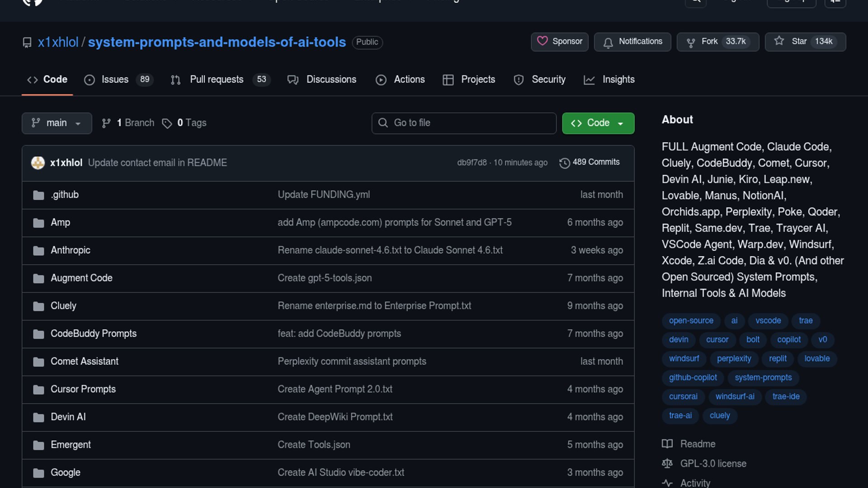This screenshot has width=868, height=488.
Task: Expand the green Code dropdown
Action: [x=598, y=123]
